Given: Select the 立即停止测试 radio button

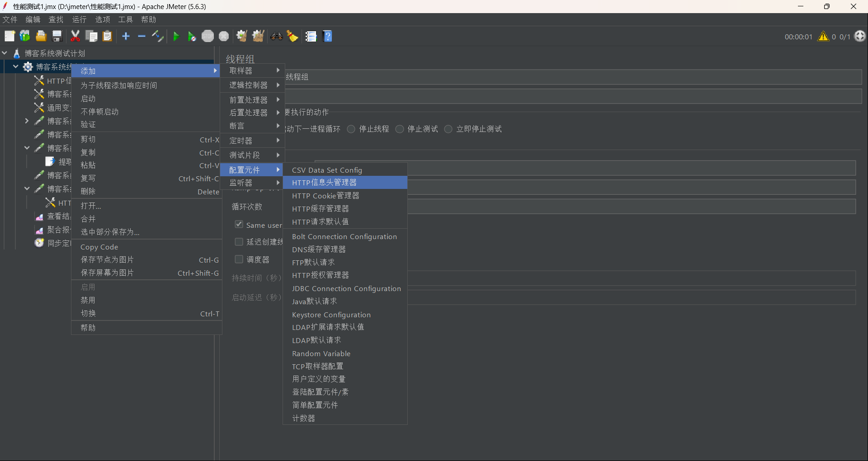Looking at the screenshot, I should [x=448, y=129].
